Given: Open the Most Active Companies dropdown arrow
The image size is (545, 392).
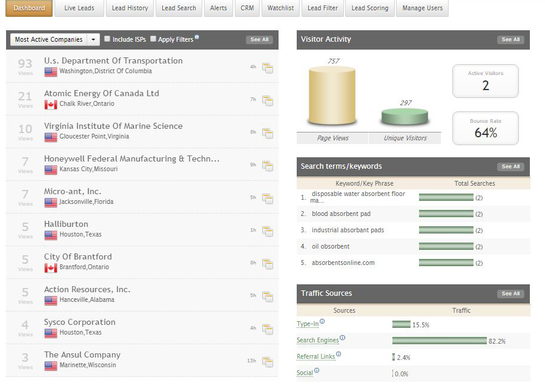Looking at the screenshot, I should 93,40.
